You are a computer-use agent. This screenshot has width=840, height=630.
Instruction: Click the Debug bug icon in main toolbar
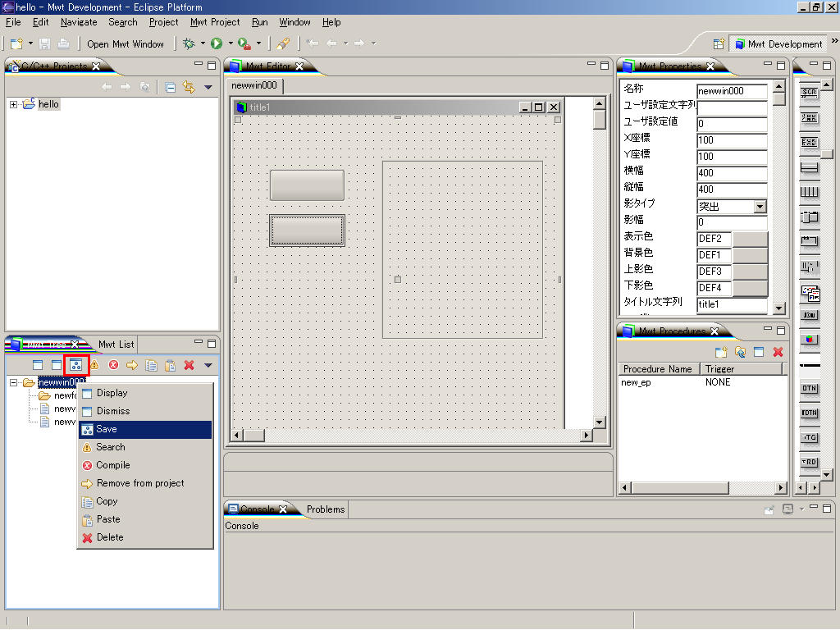click(x=189, y=43)
